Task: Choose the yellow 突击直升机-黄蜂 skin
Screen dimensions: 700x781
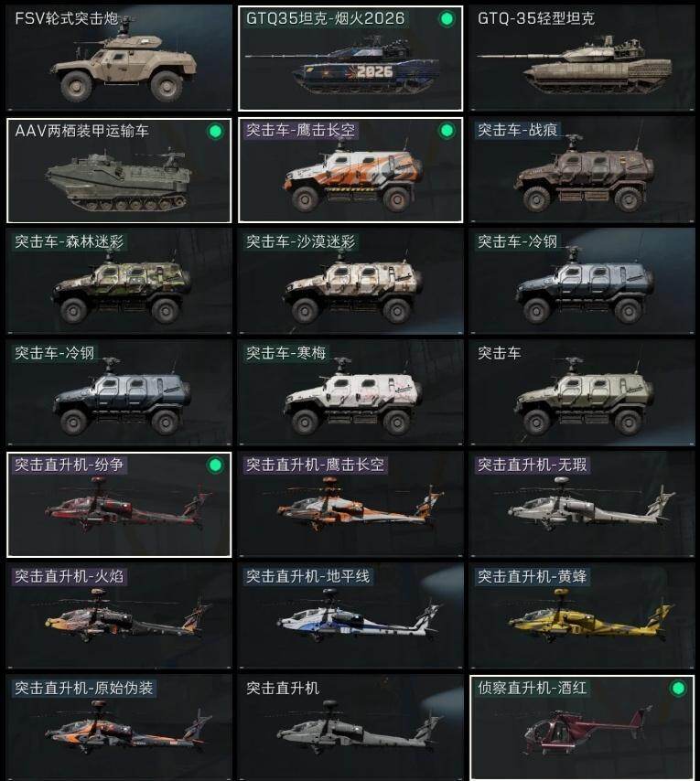Action: pyautogui.click(x=582, y=616)
